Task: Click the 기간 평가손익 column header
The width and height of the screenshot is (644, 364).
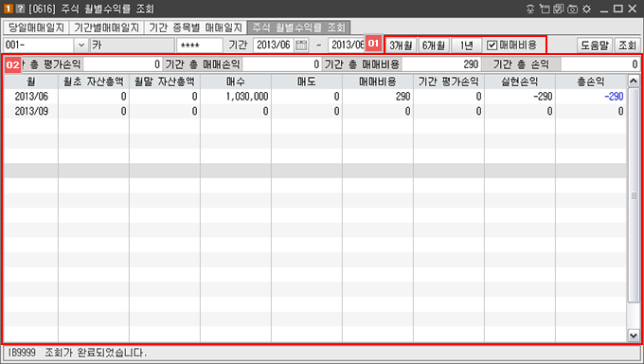Action: point(449,82)
